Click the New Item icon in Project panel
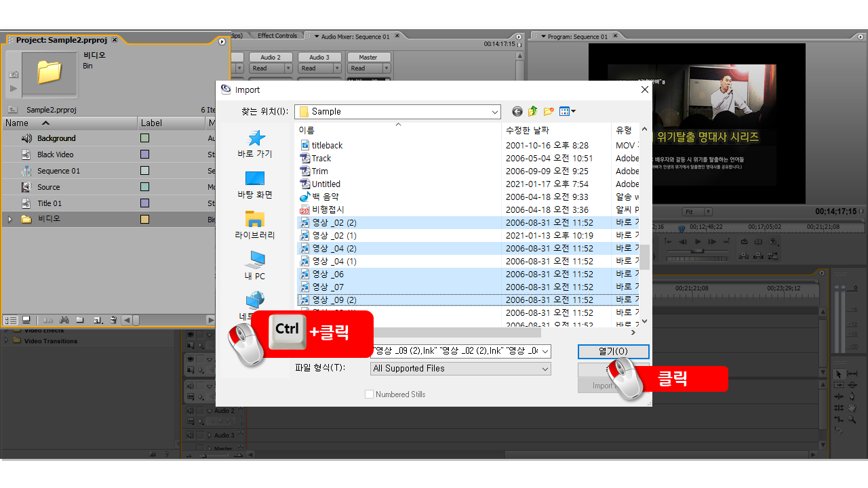The image size is (868, 488). coord(97,320)
